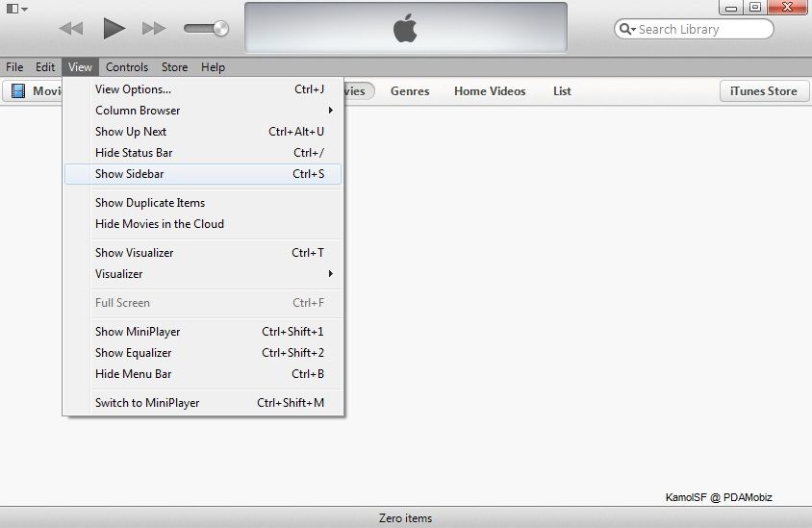Screen dimensions: 812x528
Task: Select Hide Movies in the Cloud
Action: (203, 224)
